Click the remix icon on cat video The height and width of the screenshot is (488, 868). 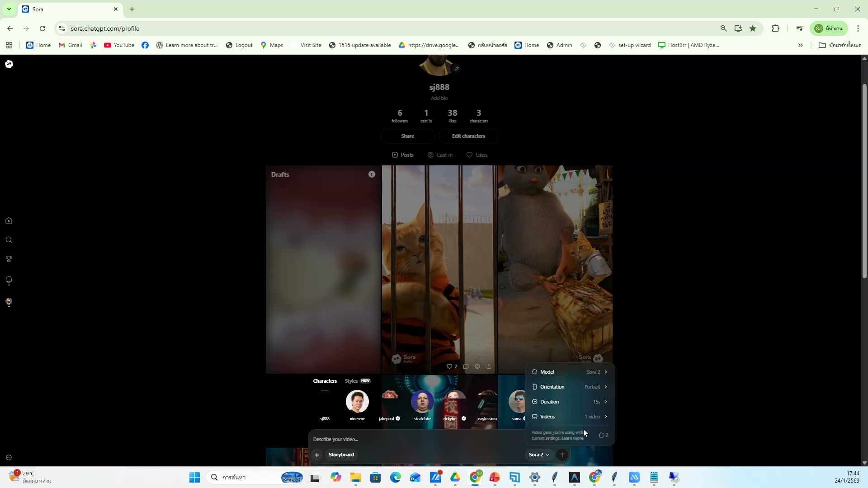tap(477, 366)
